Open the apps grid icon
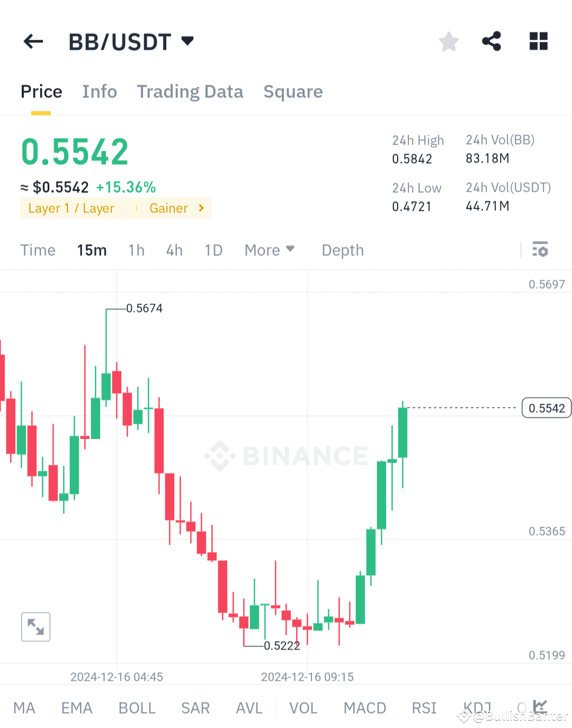Image resolution: width=572 pixels, height=728 pixels. click(538, 41)
